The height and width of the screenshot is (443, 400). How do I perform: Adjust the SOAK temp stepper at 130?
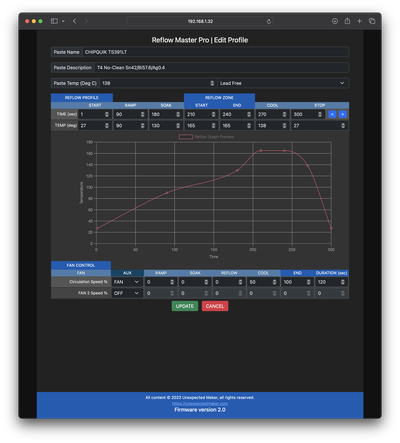[x=178, y=126]
